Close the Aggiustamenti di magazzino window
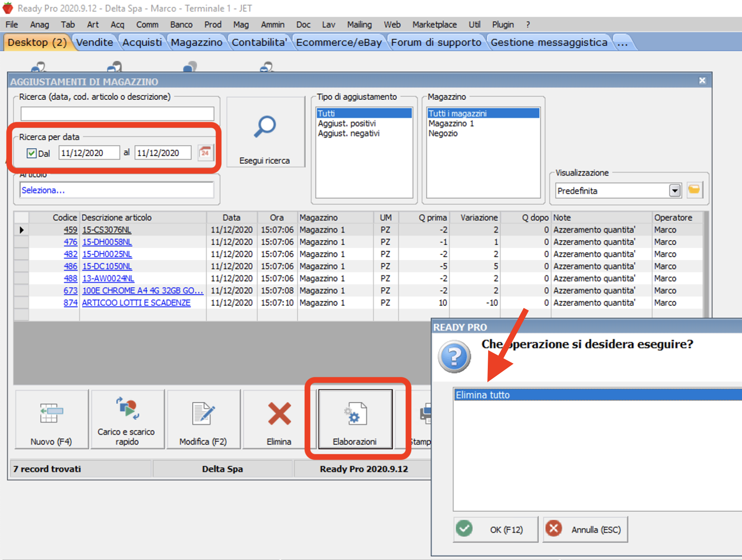 coord(702,81)
